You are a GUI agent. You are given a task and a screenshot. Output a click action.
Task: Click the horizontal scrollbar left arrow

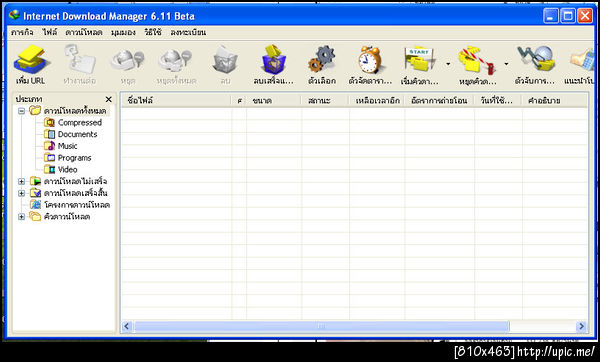pos(127,326)
